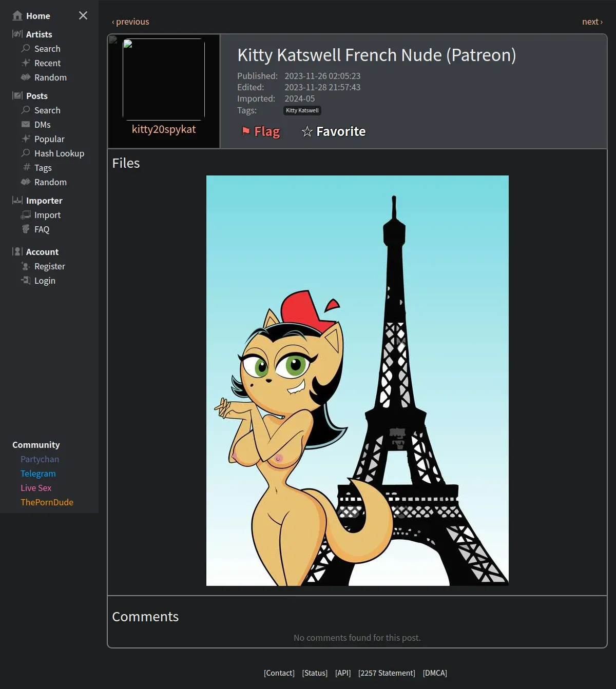616x689 pixels.
Task: Go to the DMs page
Action: (x=42, y=125)
